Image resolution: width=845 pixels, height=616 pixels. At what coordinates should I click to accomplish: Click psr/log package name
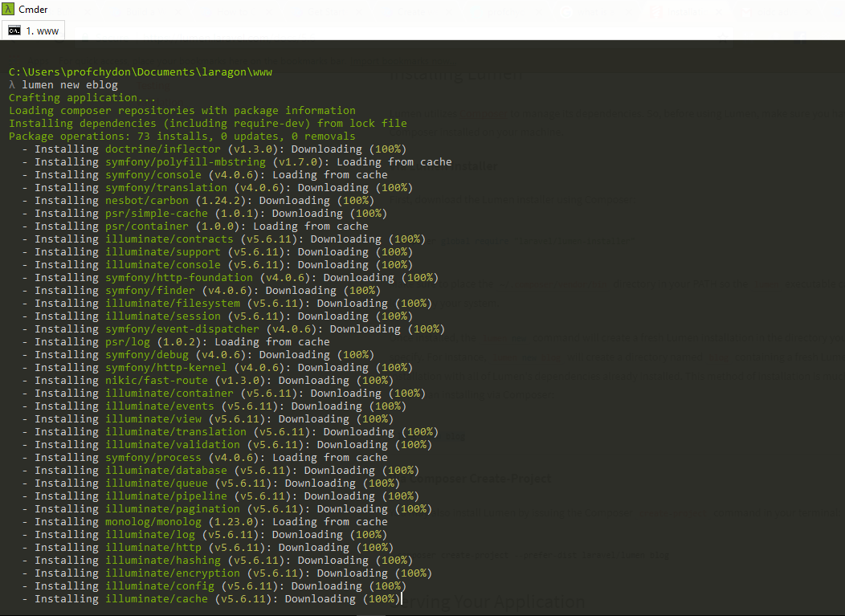(128, 341)
